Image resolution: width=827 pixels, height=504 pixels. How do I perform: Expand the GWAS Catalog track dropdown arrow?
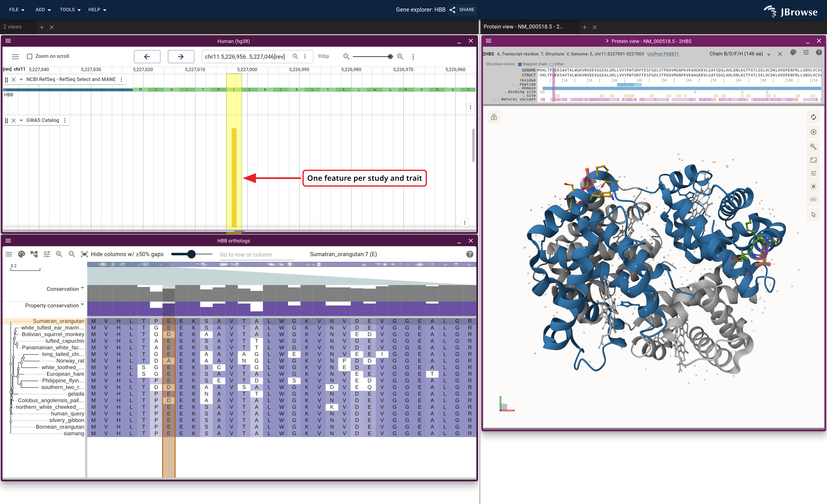21,120
